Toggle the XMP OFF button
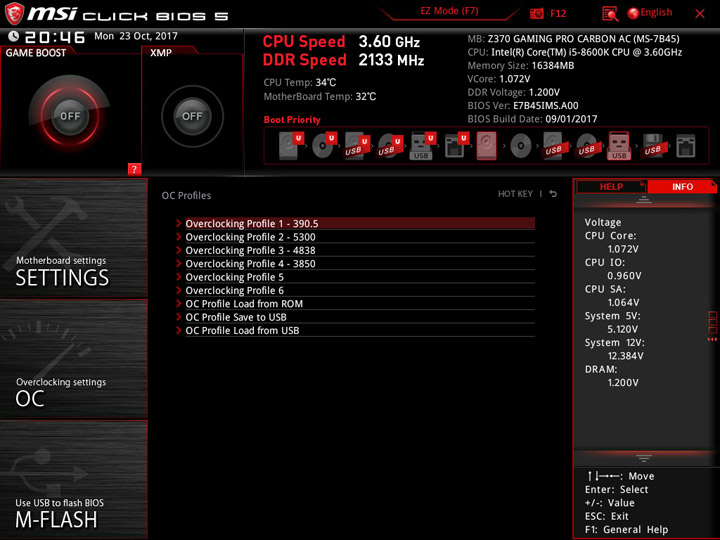720x540 pixels. (x=192, y=116)
